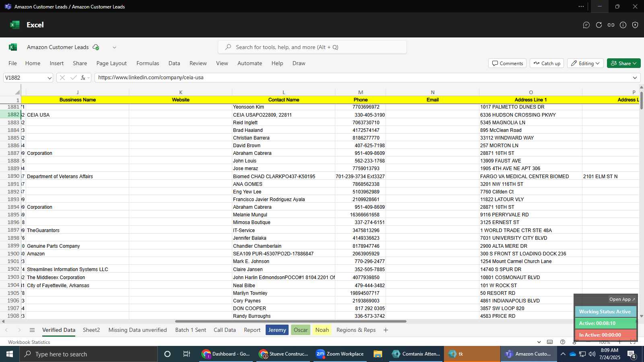Screen dimensions: 644x362
Task: Open Windows Start menu
Action: pos(10,354)
